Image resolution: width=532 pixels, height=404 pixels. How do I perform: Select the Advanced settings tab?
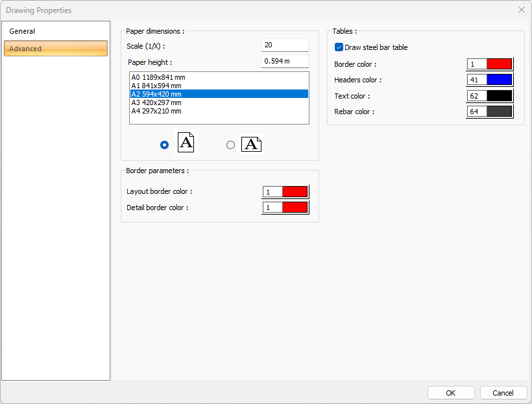click(56, 49)
